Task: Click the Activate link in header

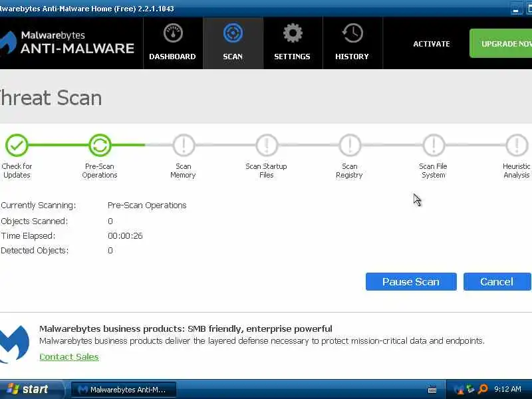Action: click(x=432, y=44)
